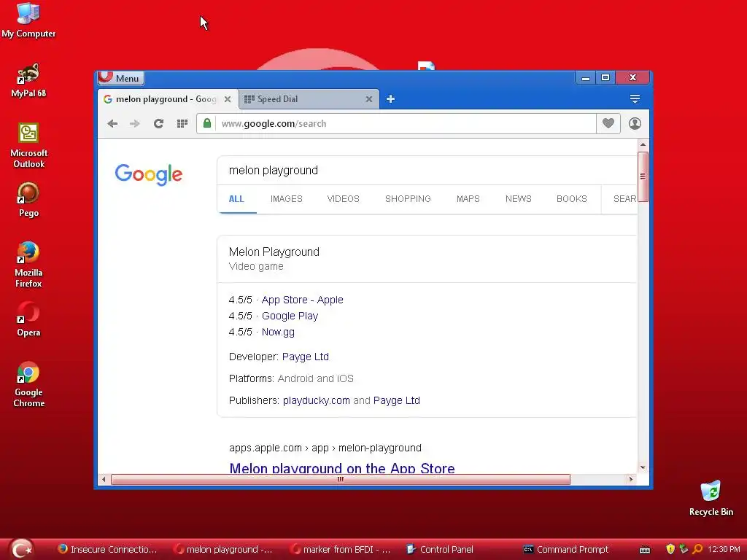Open App Store - Apple rating link
Screen dimensions: 747x560
(x=303, y=300)
